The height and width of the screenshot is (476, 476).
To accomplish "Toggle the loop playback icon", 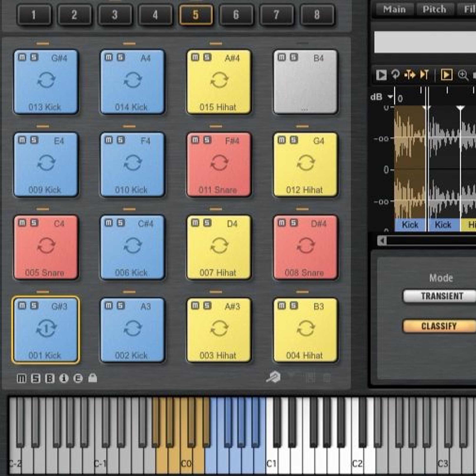I will pos(395,74).
